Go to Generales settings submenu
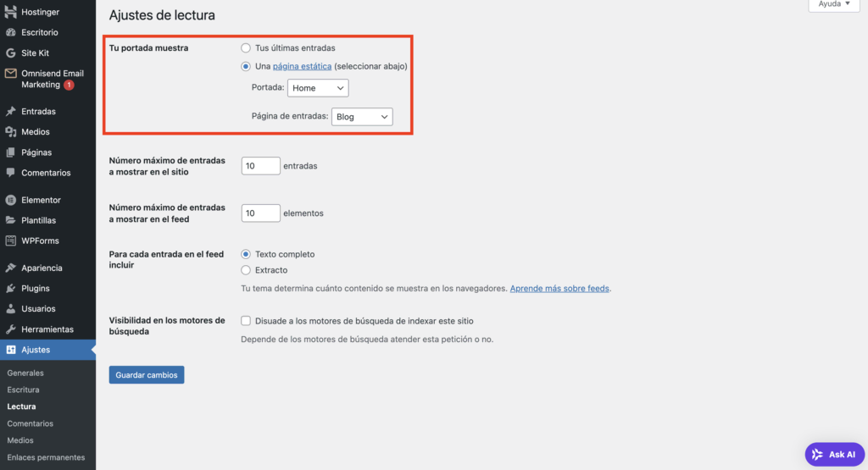 tap(25, 373)
